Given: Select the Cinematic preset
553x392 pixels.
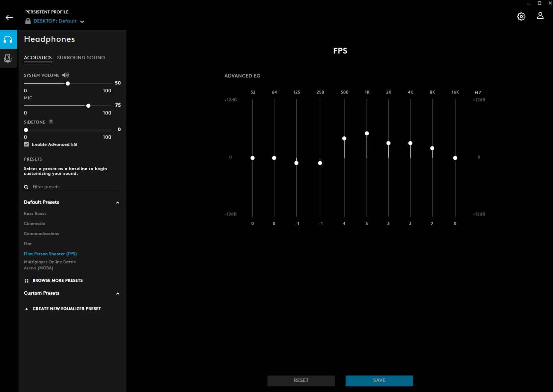Looking at the screenshot, I should [x=34, y=224].
